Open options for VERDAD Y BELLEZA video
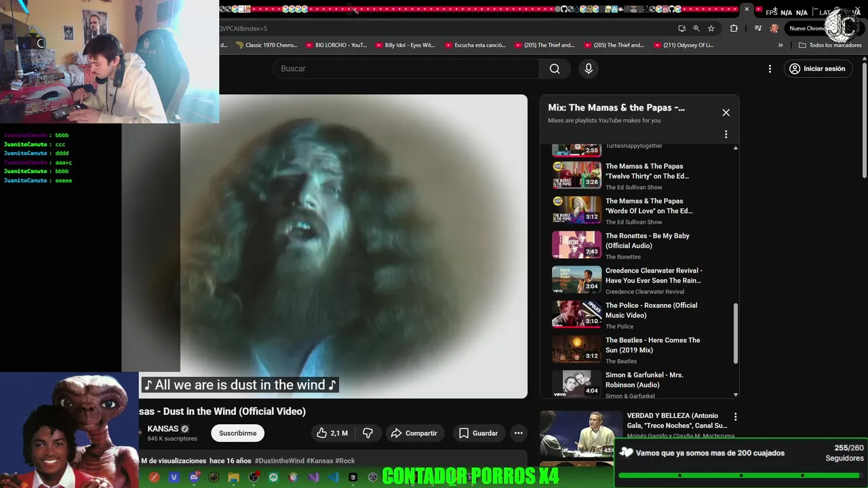This screenshot has width=868, height=488. (735, 417)
